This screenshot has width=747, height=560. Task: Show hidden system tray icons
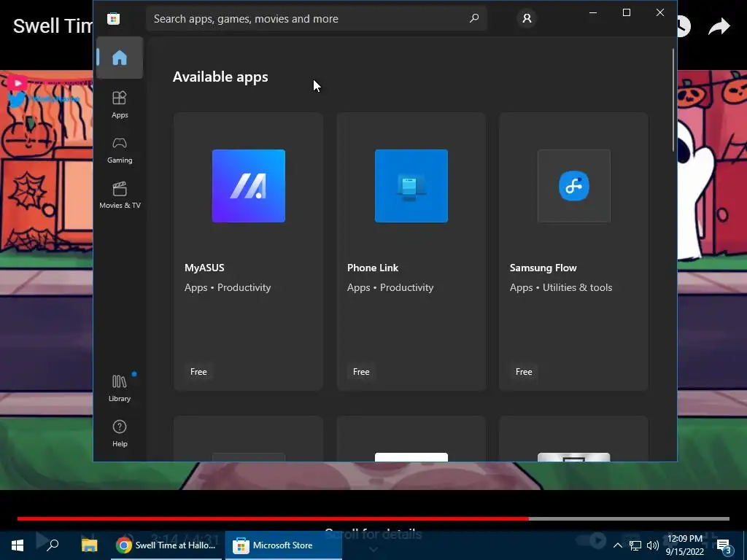(x=617, y=545)
